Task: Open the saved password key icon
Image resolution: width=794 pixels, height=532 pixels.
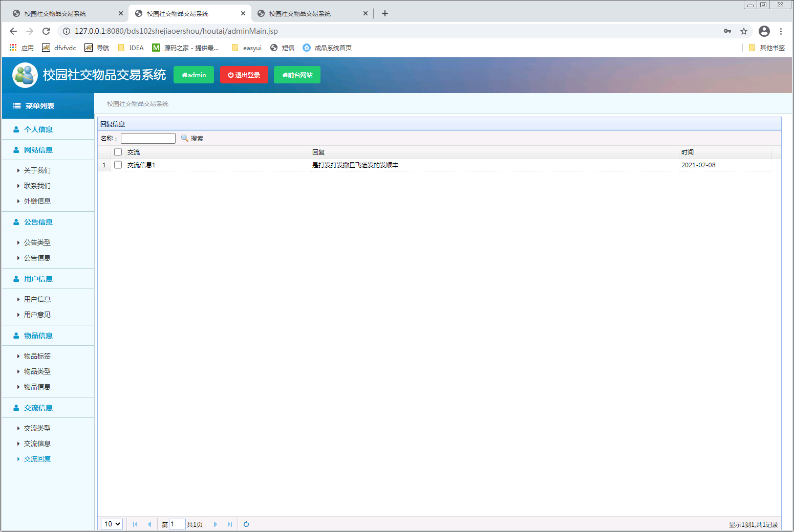Action: 727,31
